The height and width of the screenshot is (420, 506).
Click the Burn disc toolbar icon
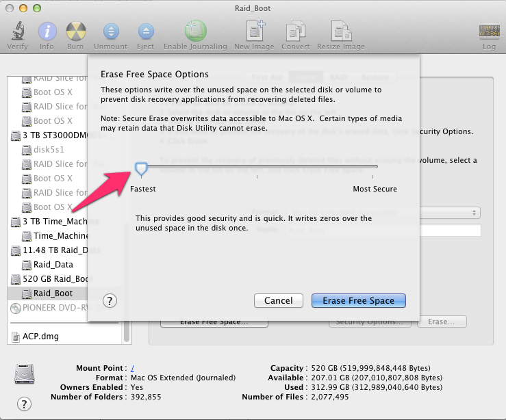[x=76, y=31]
